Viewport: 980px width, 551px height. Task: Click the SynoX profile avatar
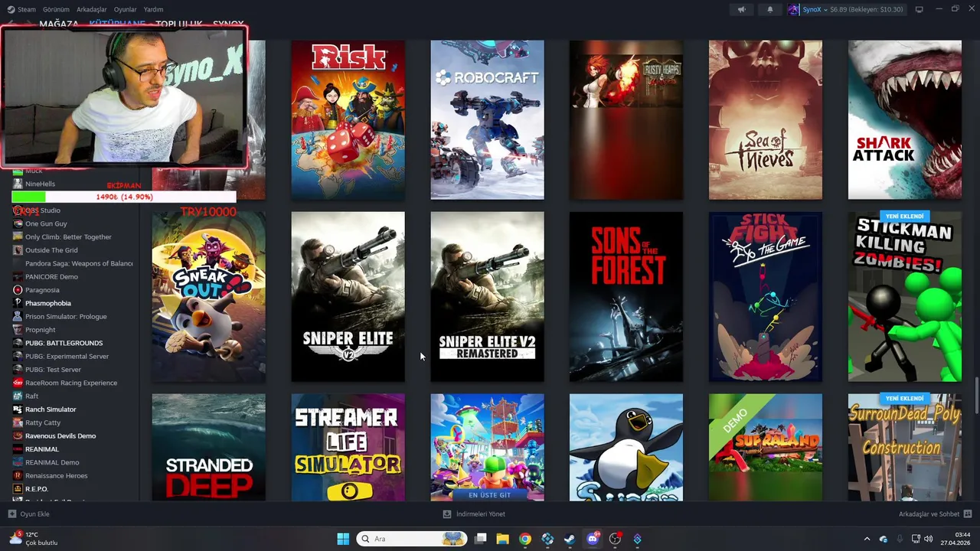pos(794,10)
